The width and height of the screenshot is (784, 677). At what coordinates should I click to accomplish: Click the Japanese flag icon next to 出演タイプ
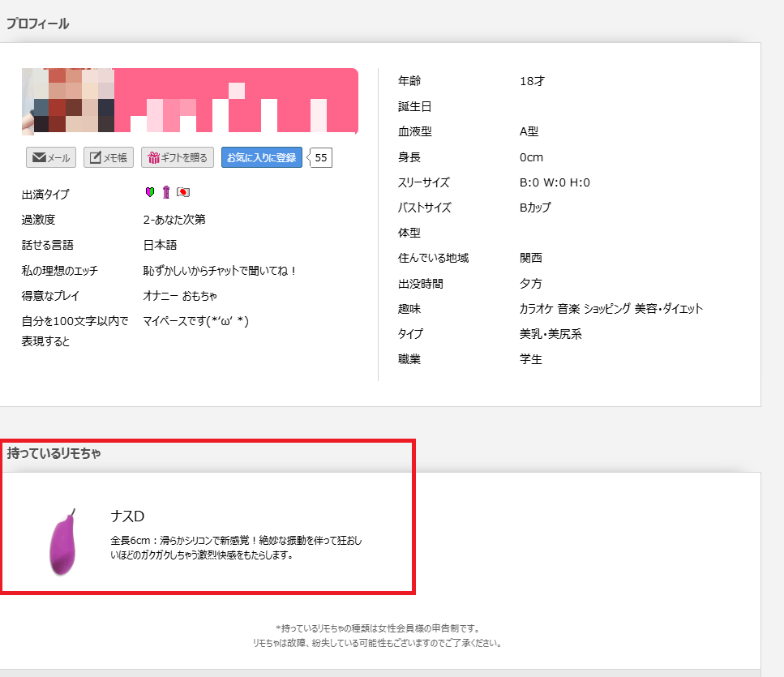[182, 192]
